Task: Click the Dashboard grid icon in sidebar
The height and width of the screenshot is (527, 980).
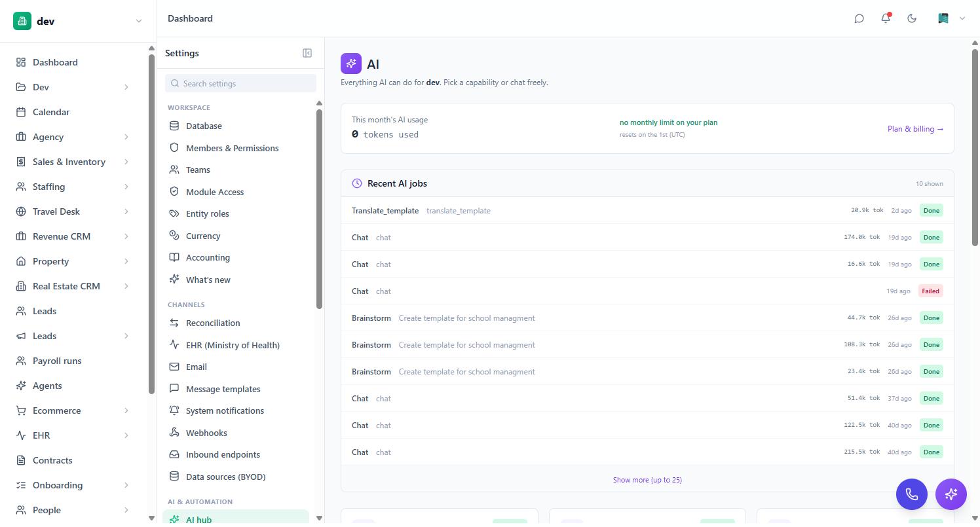Action: pyautogui.click(x=21, y=62)
